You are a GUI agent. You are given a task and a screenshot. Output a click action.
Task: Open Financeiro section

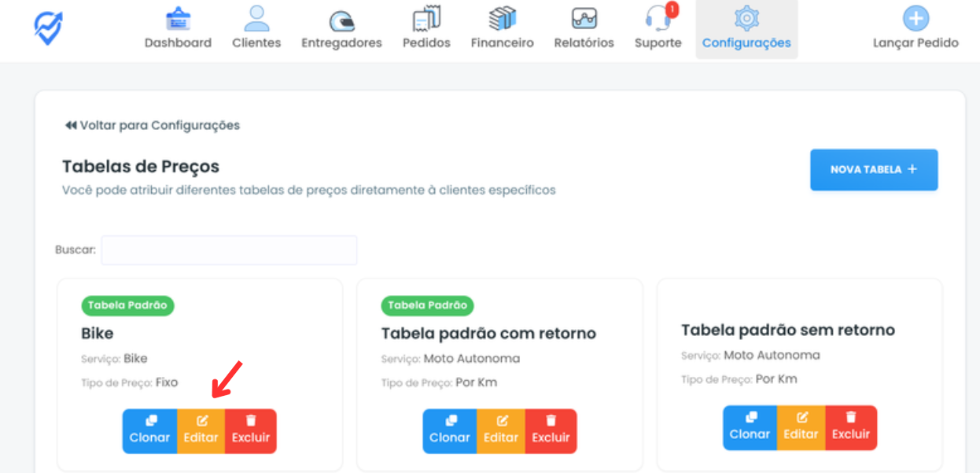(x=502, y=28)
